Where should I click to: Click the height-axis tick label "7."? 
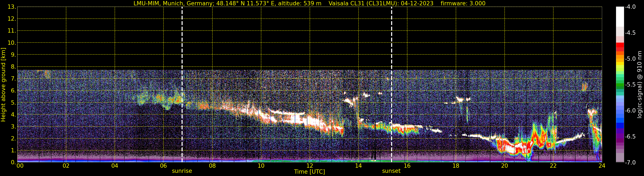[x=13, y=79]
